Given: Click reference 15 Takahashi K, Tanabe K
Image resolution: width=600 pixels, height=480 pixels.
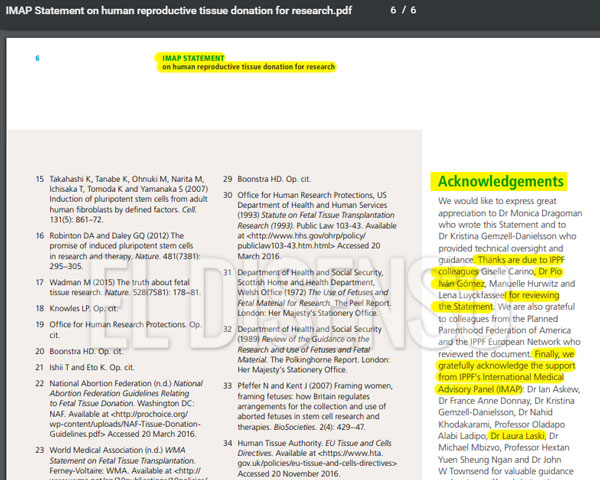Looking at the screenshot, I should [x=122, y=199].
